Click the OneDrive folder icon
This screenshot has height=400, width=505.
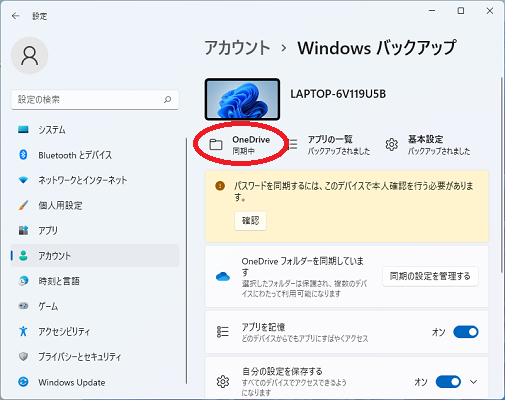click(x=216, y=144)
